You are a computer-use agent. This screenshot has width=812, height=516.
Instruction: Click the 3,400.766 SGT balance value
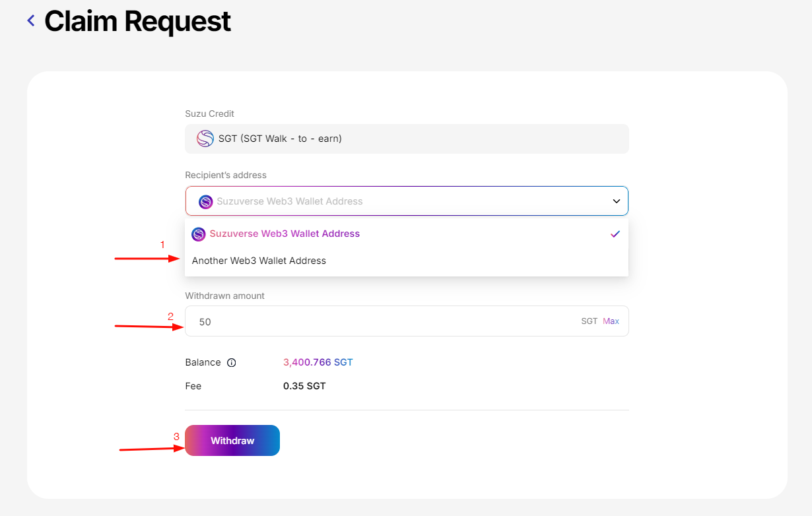click(x=318, y=362)
